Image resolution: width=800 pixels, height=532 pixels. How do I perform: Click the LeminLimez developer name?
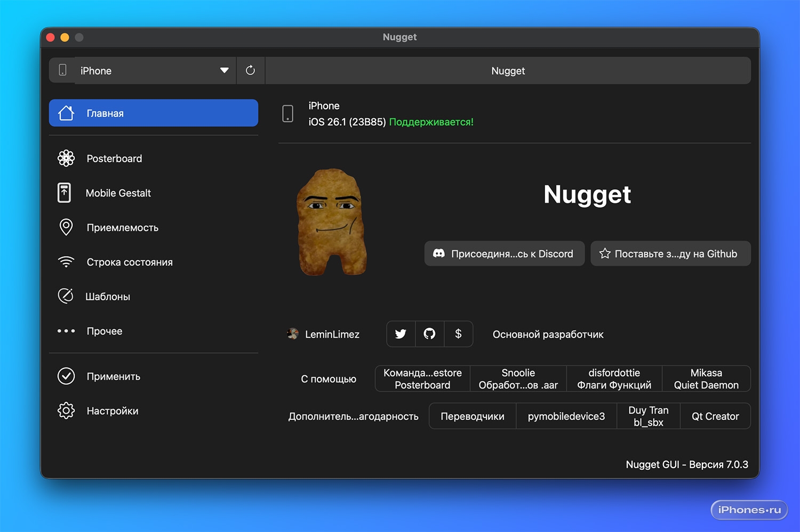point(332,334)
